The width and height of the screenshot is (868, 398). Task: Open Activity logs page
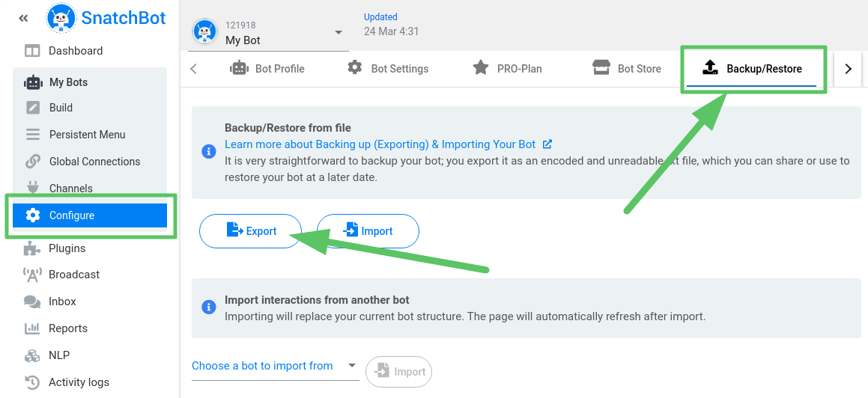(79, 382)
